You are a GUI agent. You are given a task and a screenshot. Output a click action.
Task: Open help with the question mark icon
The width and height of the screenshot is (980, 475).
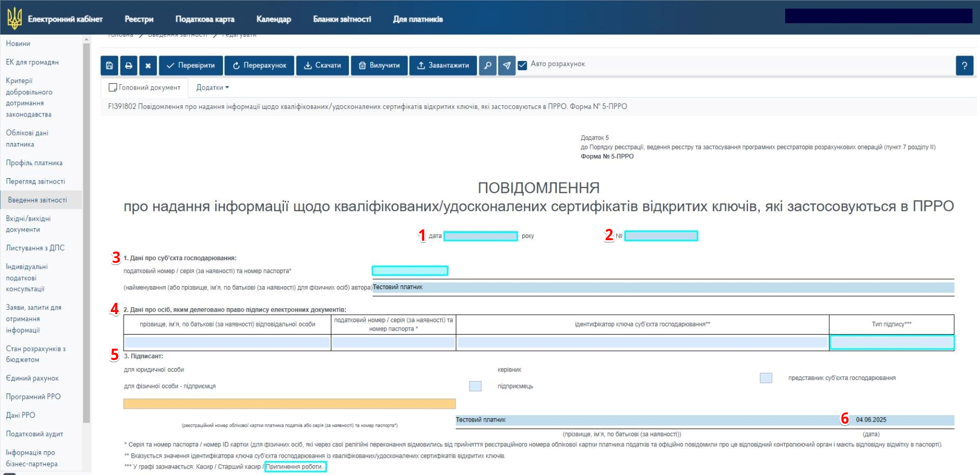click(964, 65)
